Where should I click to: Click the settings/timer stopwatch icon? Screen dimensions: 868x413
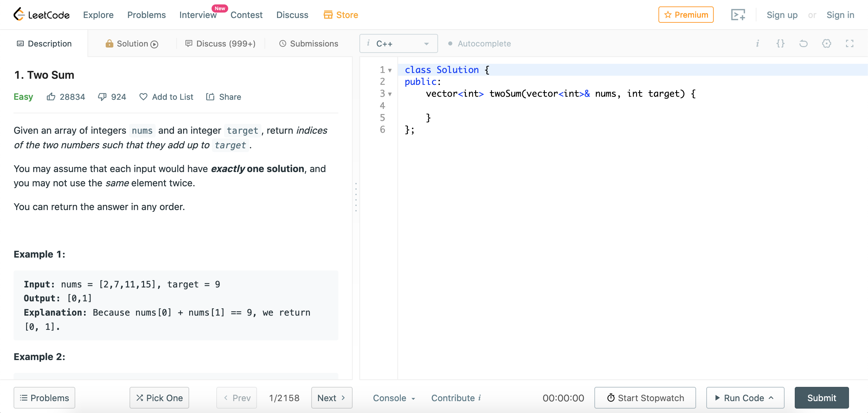pyautogui.click(x=609, y=397)
